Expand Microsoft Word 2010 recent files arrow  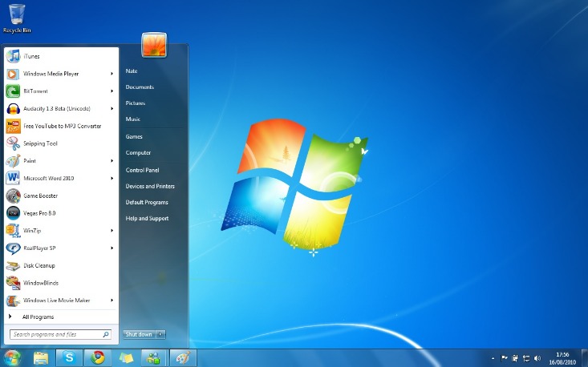pyautogui.click(x=112, y=178)
